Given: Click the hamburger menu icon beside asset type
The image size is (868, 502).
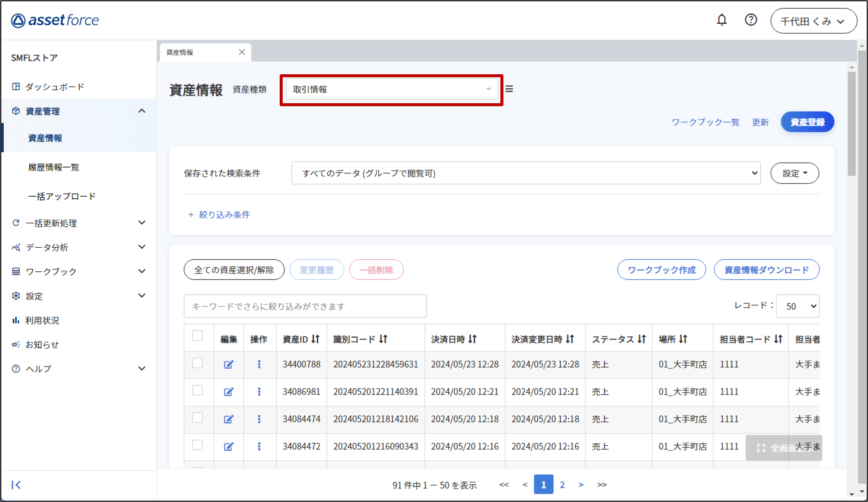Looking at the screenshot, I should 509,89.
